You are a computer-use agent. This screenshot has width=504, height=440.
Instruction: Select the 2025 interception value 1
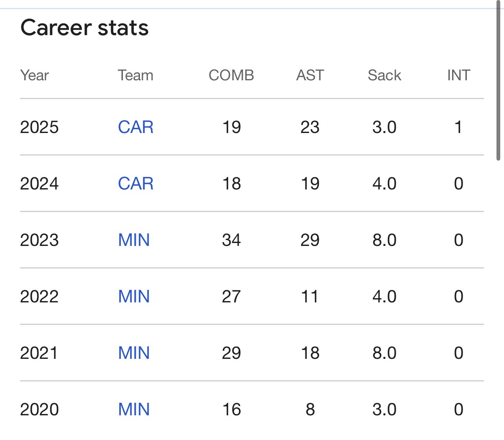[x=458, y=127]
